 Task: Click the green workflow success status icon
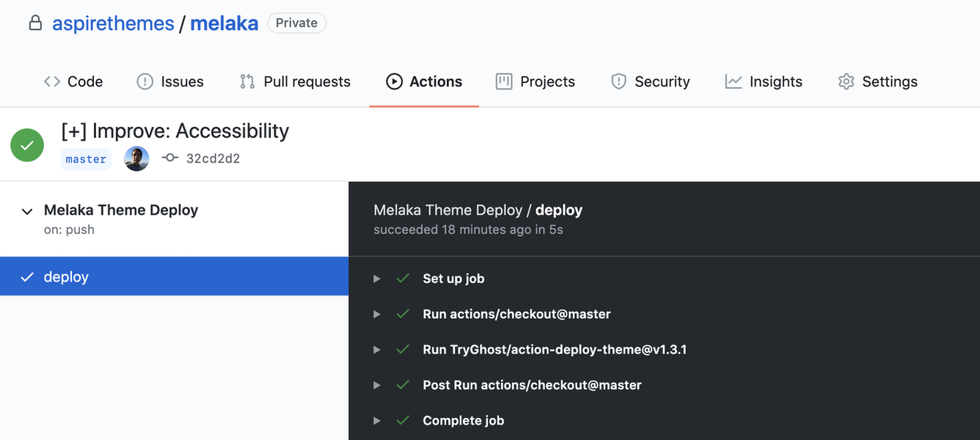click(27, 145)
